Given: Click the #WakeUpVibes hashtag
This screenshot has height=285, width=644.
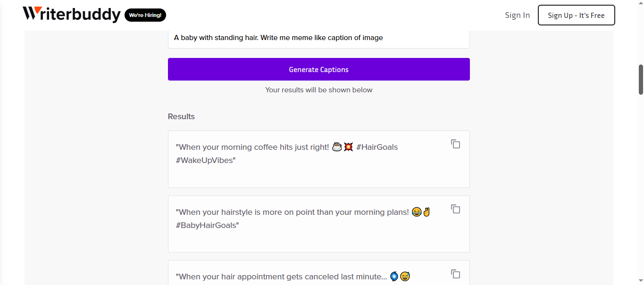Looking at the screenshot, I should click(205, 160).
